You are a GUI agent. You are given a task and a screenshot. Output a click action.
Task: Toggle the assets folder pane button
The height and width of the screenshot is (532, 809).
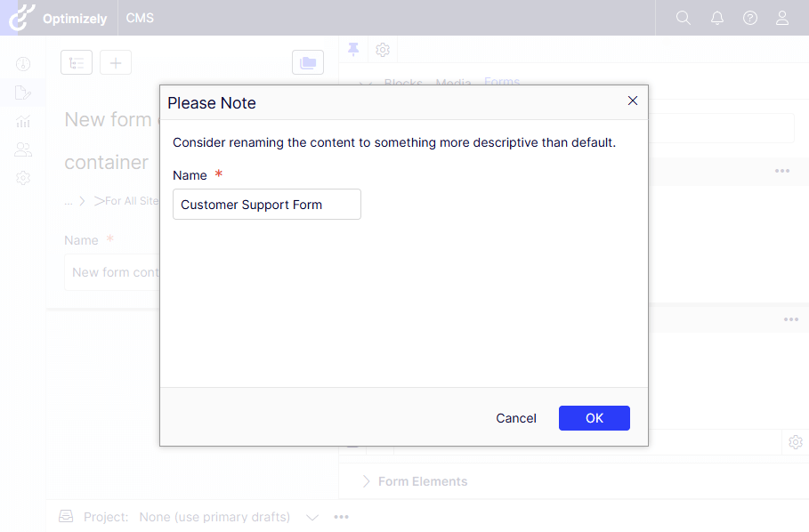click(x=308, y=62)
